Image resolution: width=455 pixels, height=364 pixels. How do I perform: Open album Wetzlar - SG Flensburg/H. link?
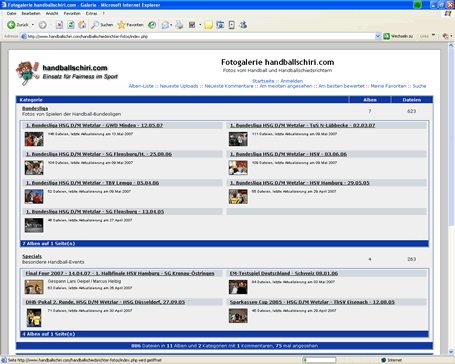(99, 154)
